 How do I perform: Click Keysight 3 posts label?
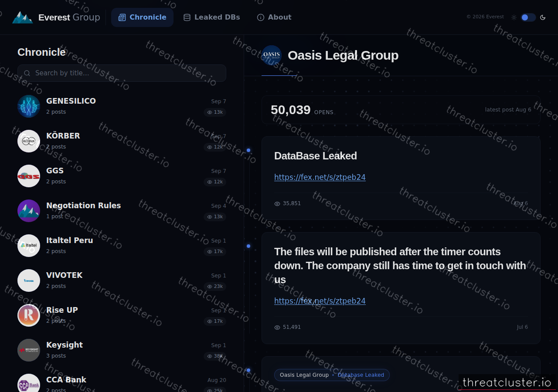click(x=56, y=356)
